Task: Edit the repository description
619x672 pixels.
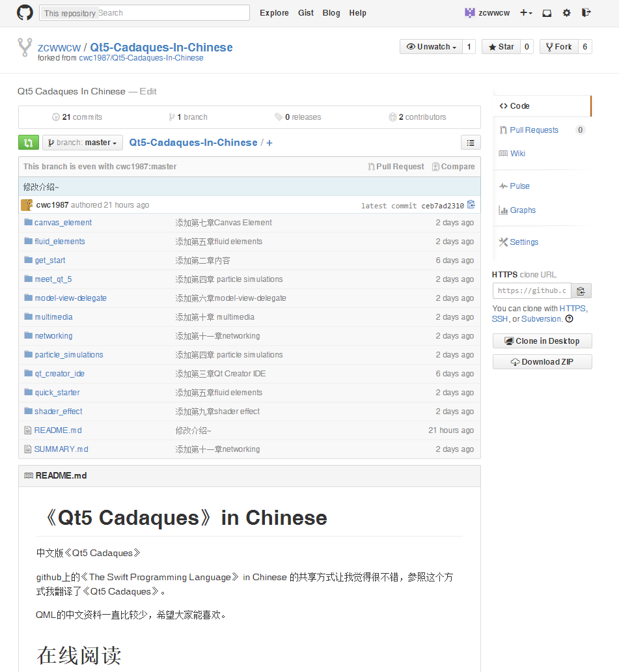Action: (148, 91)
